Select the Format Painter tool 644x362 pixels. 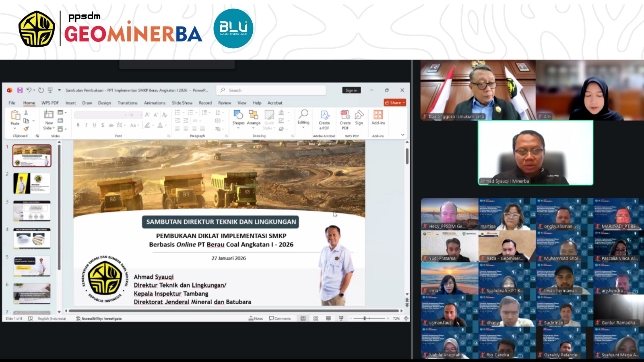(x=26, y=130)
